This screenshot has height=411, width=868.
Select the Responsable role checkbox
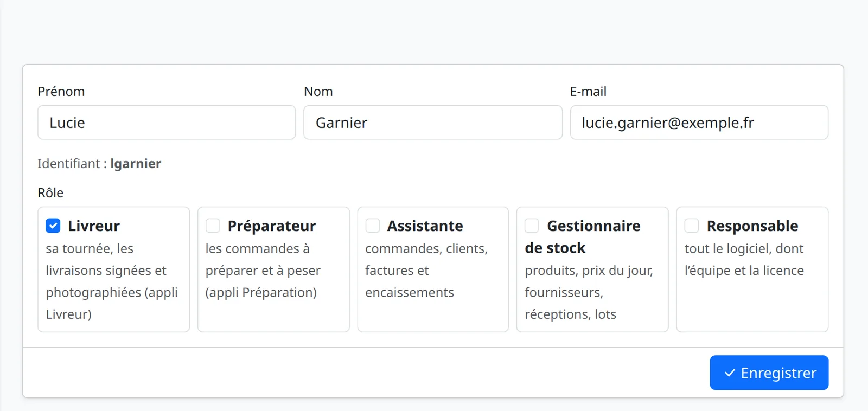tap(692, 226)
